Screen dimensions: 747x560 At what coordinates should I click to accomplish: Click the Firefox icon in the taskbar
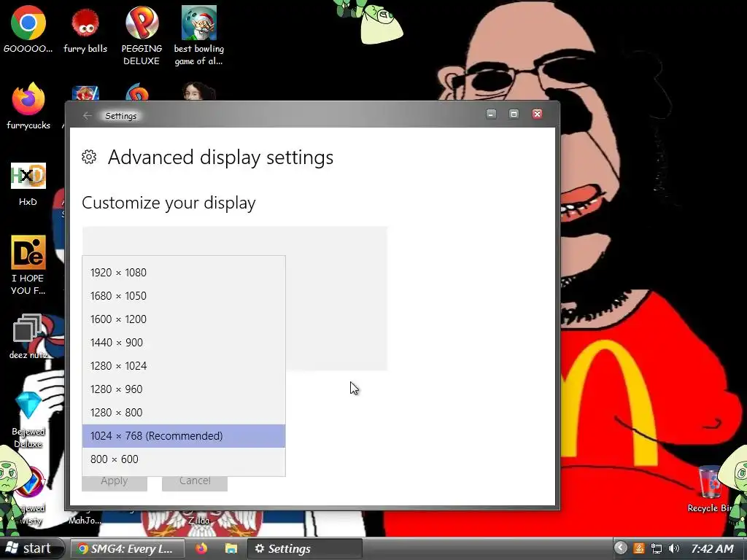201,548
